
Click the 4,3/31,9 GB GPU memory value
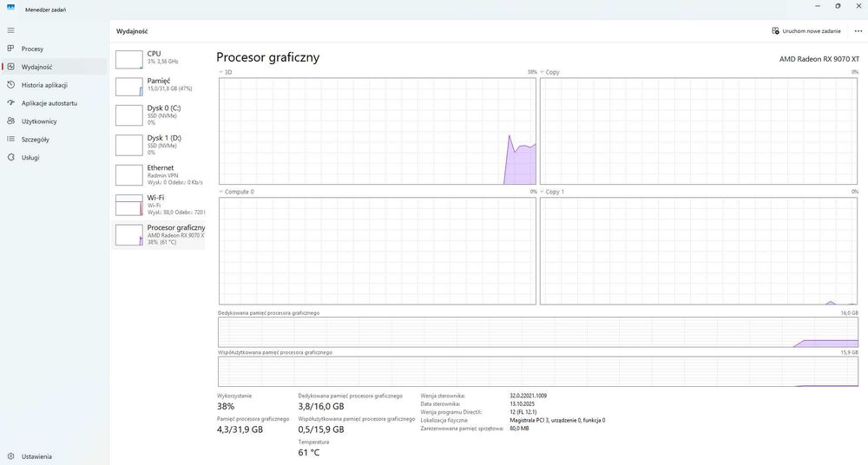tap(240, 429)
